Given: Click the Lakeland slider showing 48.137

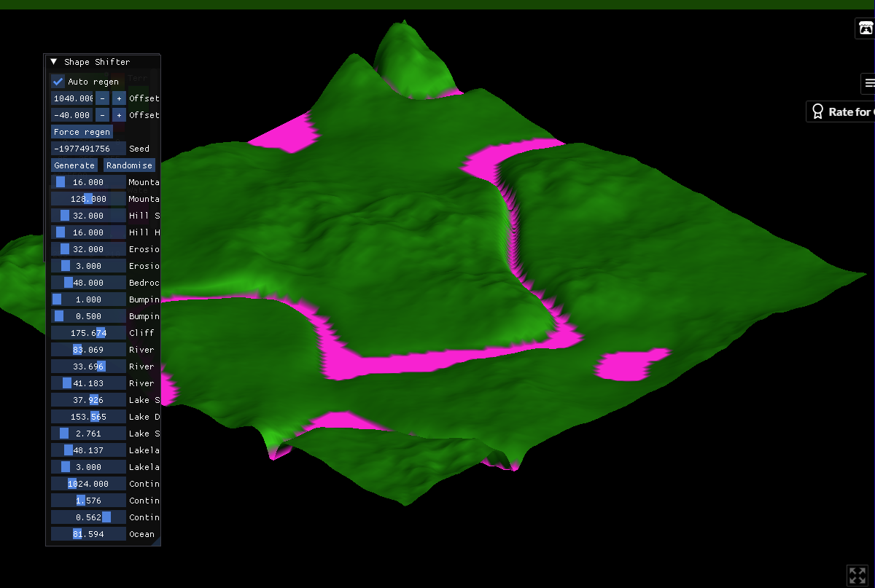Looking at the screenshot, I should pyautogui.click(x=88, y=450).
